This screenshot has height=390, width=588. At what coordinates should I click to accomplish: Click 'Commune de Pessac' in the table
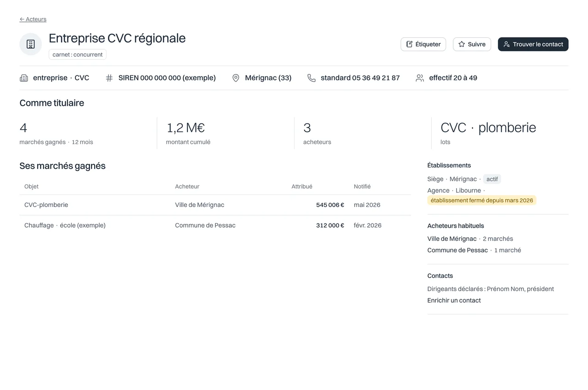click(x=205, y=225)
